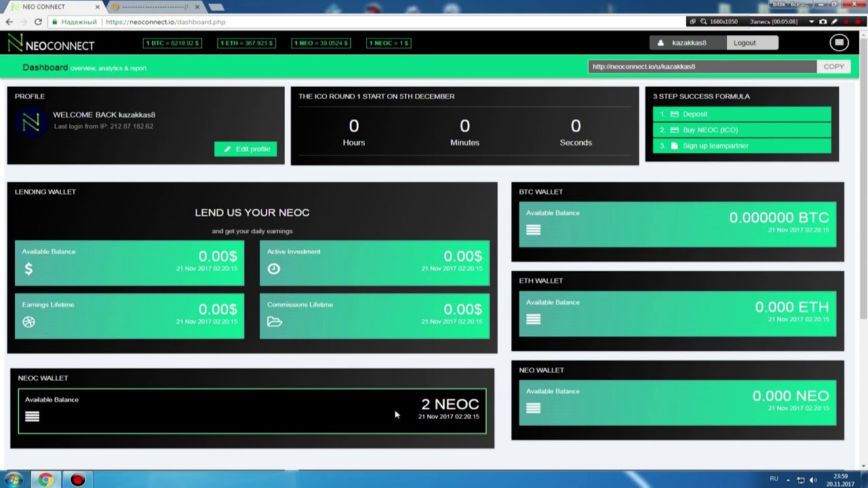868x488 pixels.
Task: Click the folder icon under Commissions Lifetime
Action: [x=275, y=321]
